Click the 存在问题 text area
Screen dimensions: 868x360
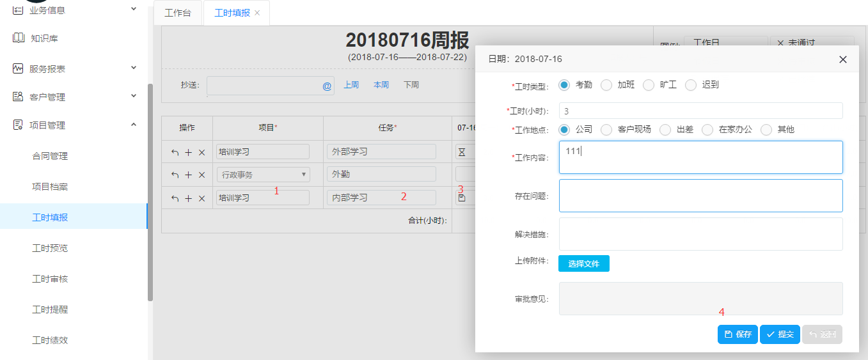[700, 196]
